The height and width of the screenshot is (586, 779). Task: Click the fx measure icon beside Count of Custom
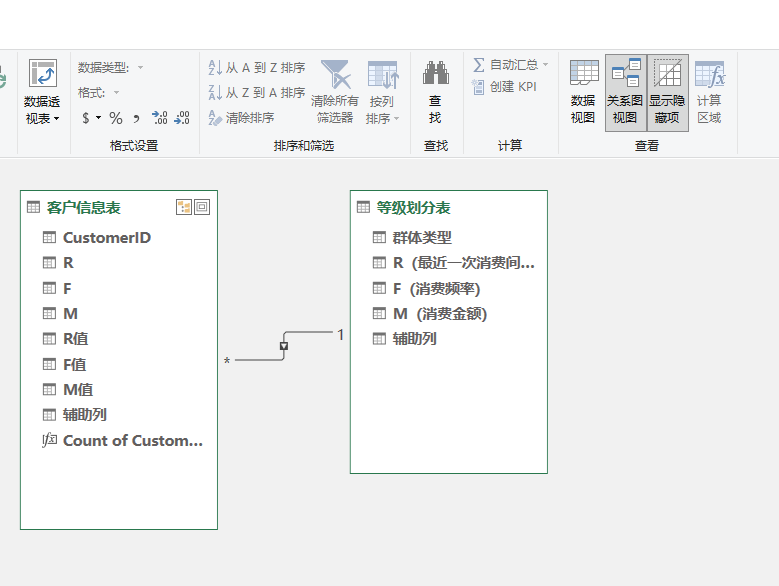[49, 440]
